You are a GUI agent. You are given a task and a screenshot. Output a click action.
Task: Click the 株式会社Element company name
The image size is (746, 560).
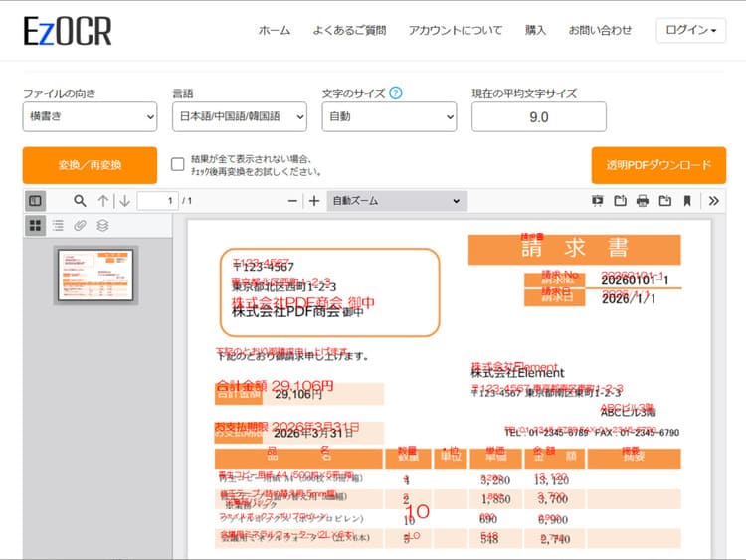click(517, 373)
